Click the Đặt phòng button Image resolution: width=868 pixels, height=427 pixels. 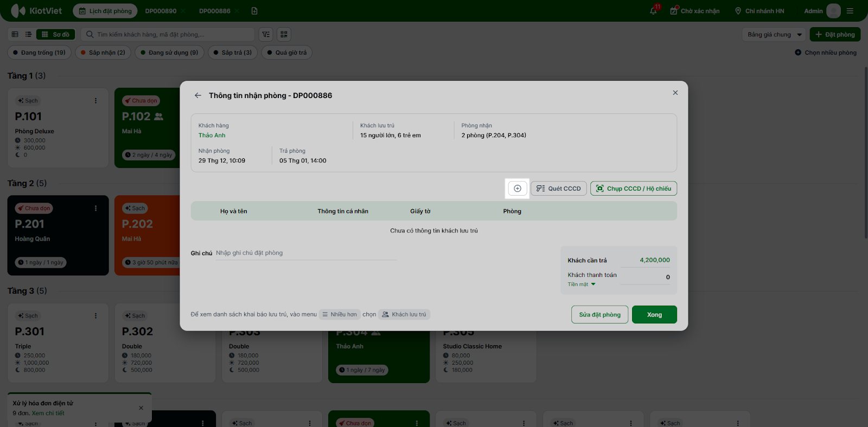pyautogui.click(x=835, y=35)
